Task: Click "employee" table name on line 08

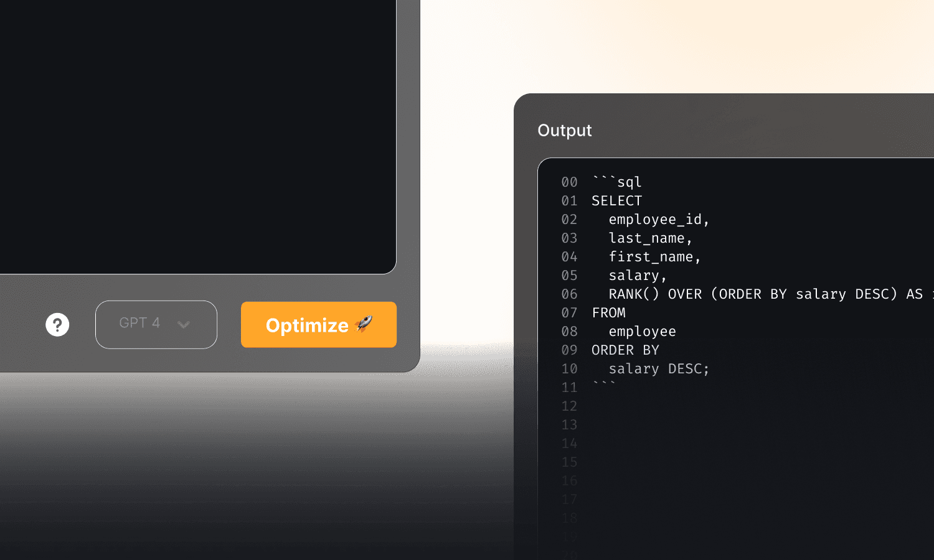Action: (643, 332)
